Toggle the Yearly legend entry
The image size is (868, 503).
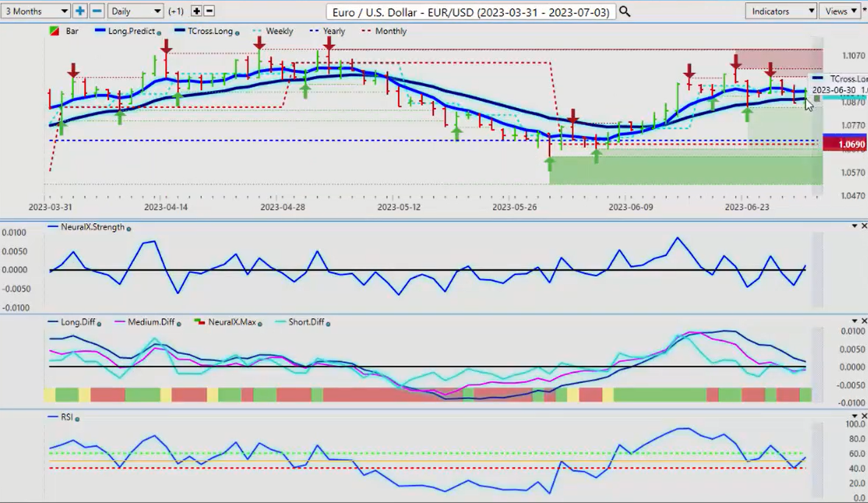pos(327,31)
